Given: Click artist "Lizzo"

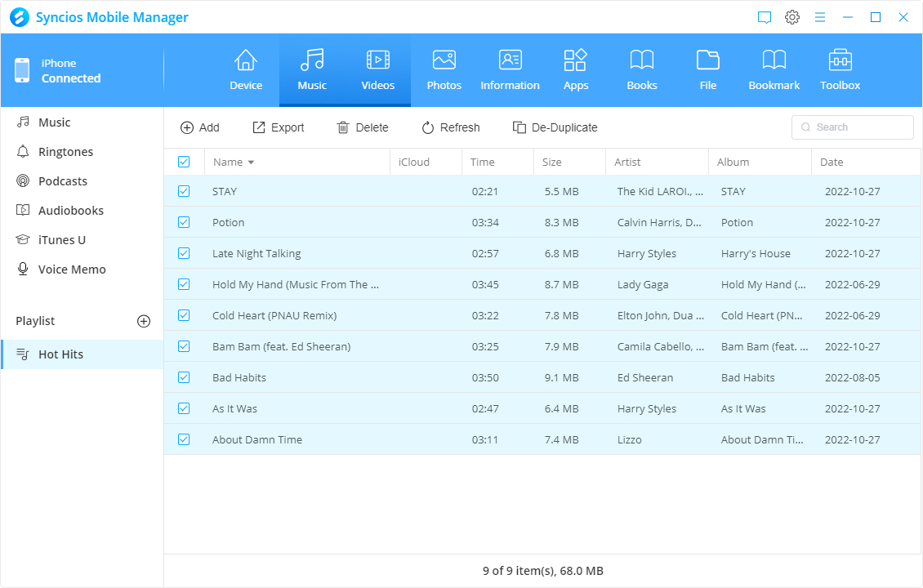Looking at the screenshot, I should click(629, 439).
